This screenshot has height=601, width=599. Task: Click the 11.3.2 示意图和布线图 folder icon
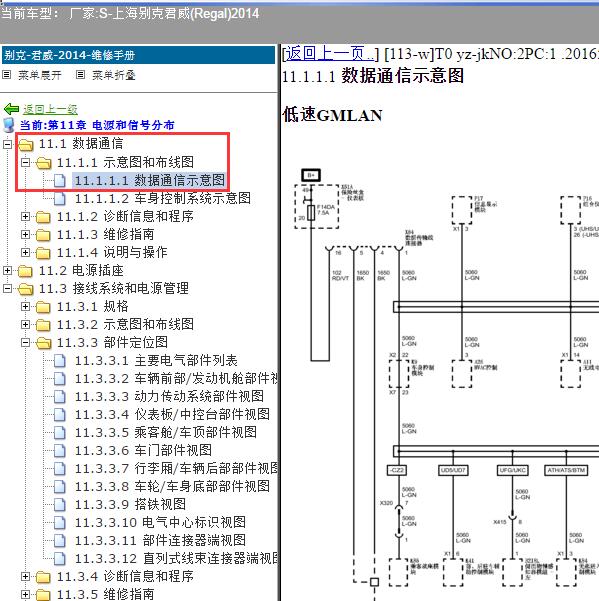pyautogui.click(x=43, y=325)
